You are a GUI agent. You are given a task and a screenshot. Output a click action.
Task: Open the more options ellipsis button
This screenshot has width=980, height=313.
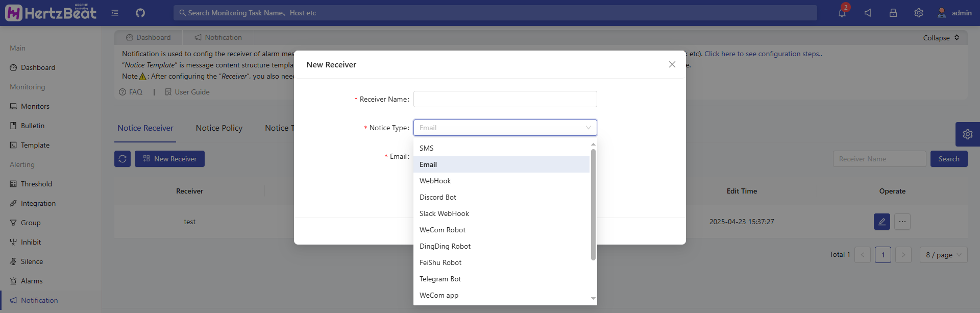pyautogui.click(x=902, y=222)
